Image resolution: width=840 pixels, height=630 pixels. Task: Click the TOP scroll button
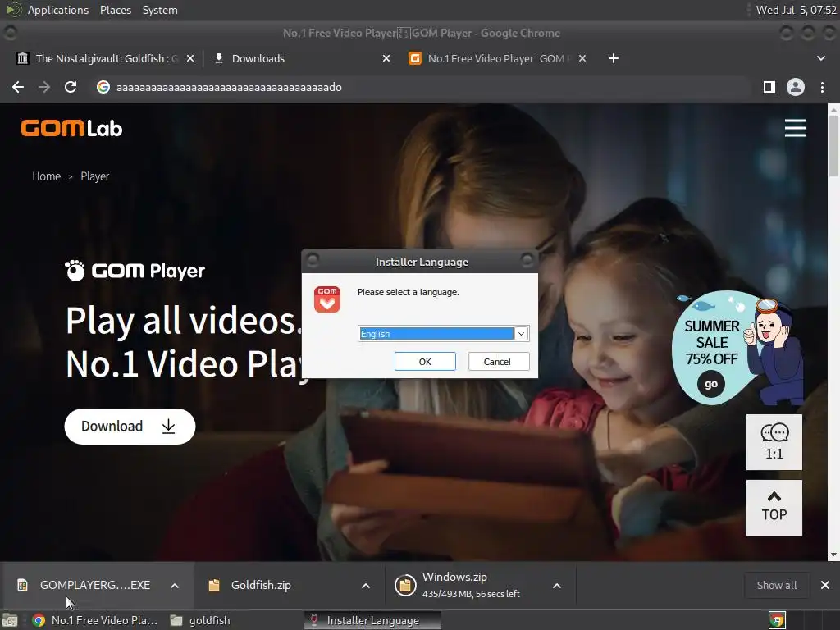coord(774,507)
